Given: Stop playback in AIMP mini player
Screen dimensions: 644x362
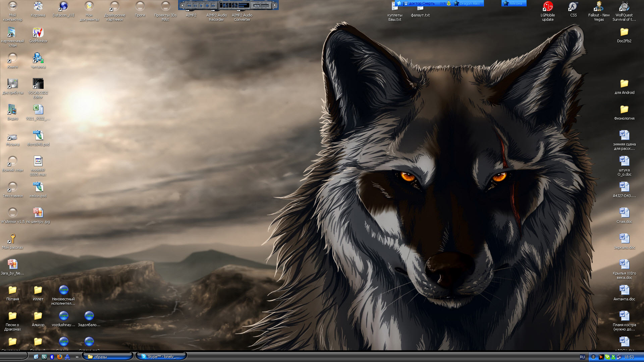Looking at the screenshot, I should 207,5.
